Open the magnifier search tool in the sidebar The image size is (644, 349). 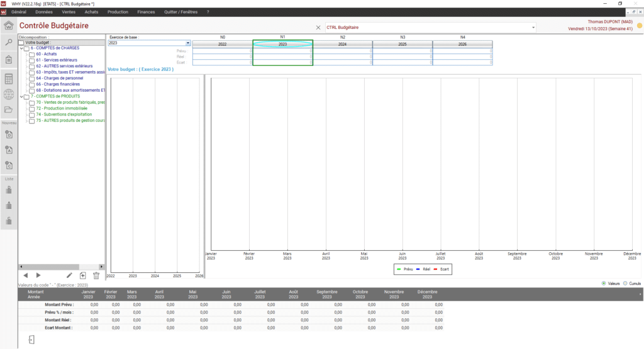[9, 42]
